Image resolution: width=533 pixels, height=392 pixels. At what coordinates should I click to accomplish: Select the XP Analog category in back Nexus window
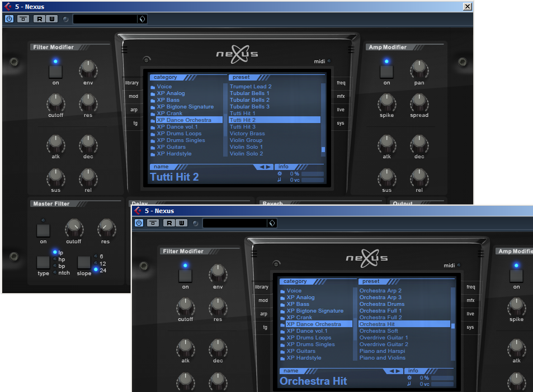tap(171, 93)
